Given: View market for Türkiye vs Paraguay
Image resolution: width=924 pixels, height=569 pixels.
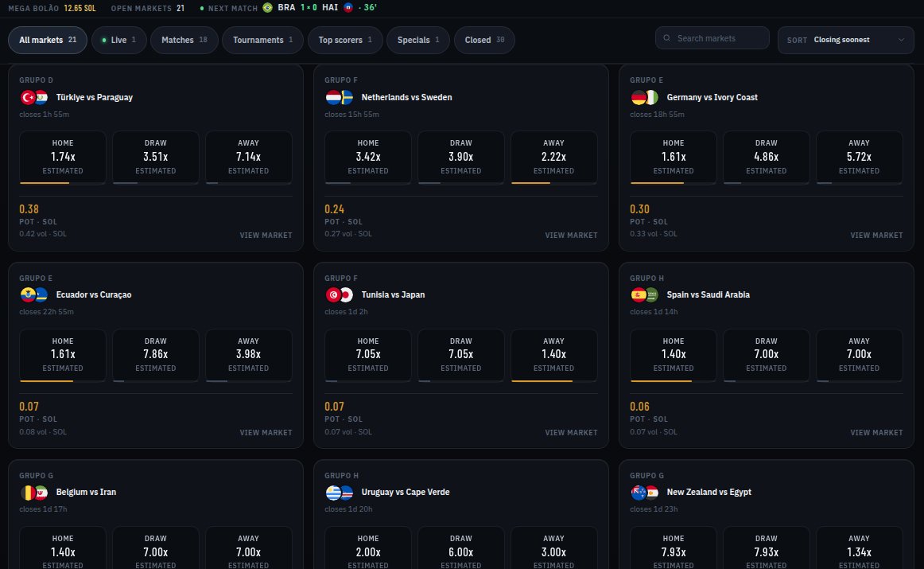Looking at the screenshot, I should click(x=266, y=236).
